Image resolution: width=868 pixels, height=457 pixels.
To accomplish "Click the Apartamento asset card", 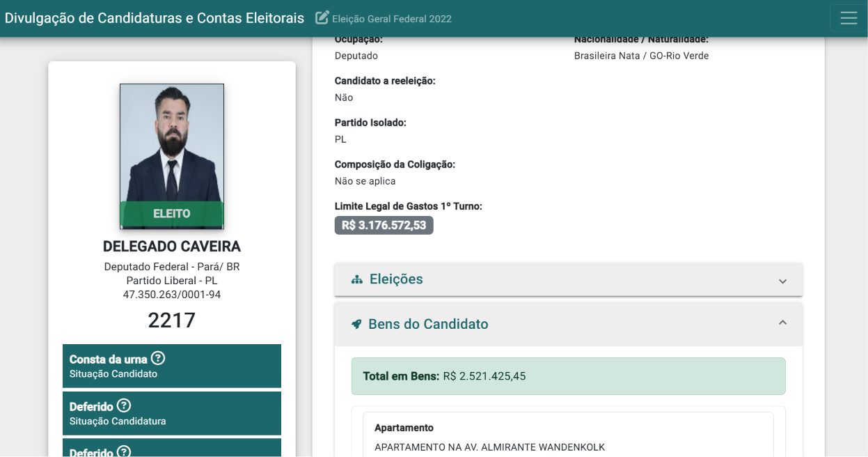I will [x=569, y=436].
